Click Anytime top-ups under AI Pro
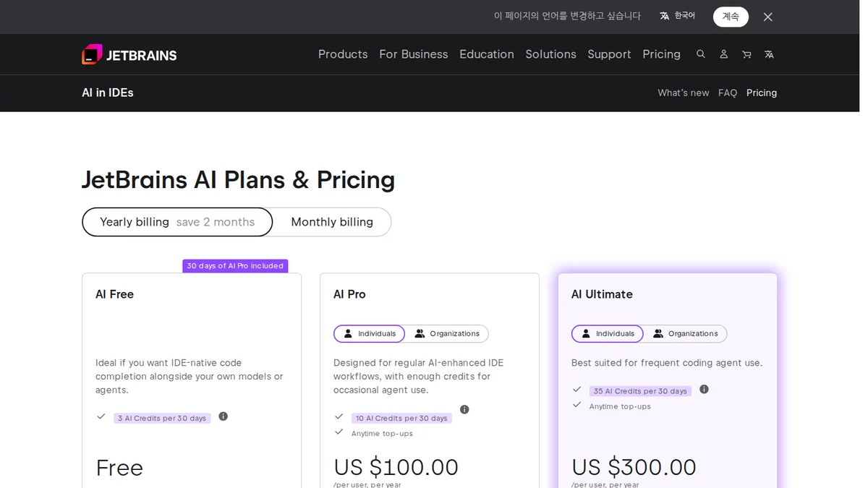This screenshot has height=488, width=868. point(382,434)
